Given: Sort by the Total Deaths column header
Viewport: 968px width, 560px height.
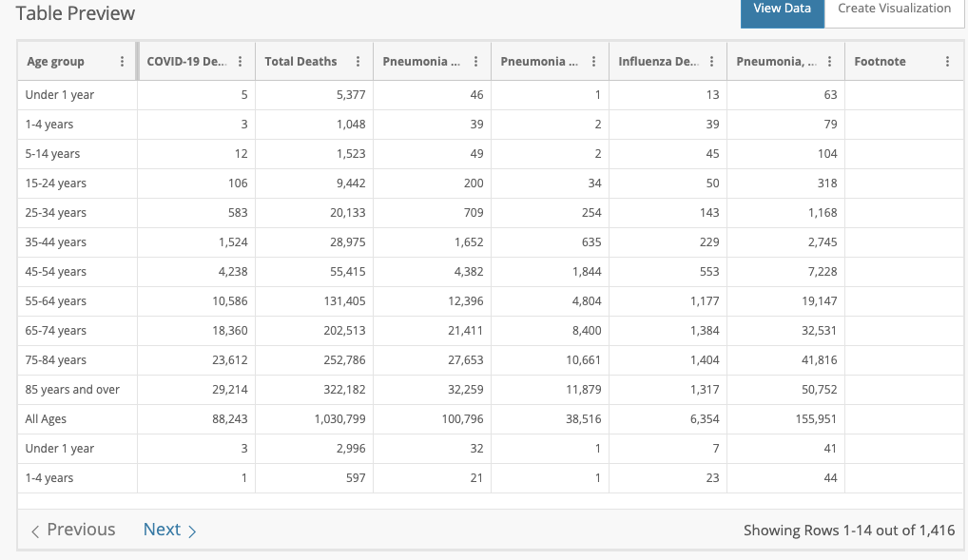Looking at the screenshot, I should [x=300, y=62].
